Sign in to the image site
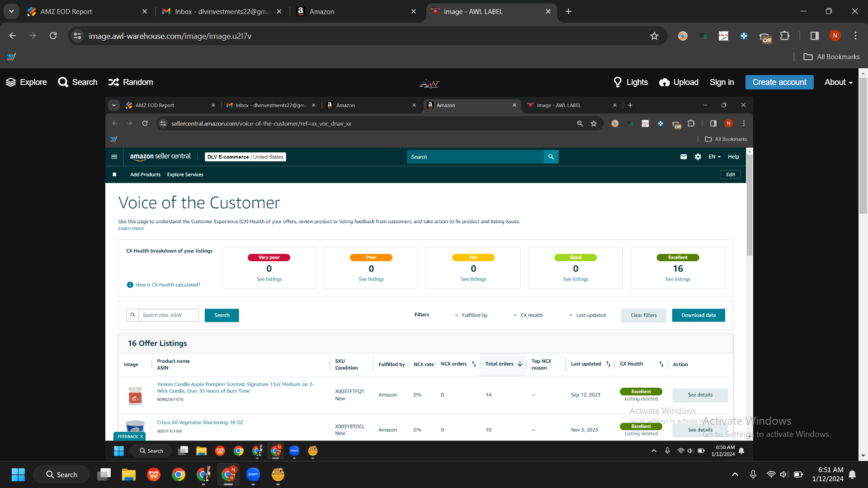Screen dimensions: 868x488 click(722, 82)
